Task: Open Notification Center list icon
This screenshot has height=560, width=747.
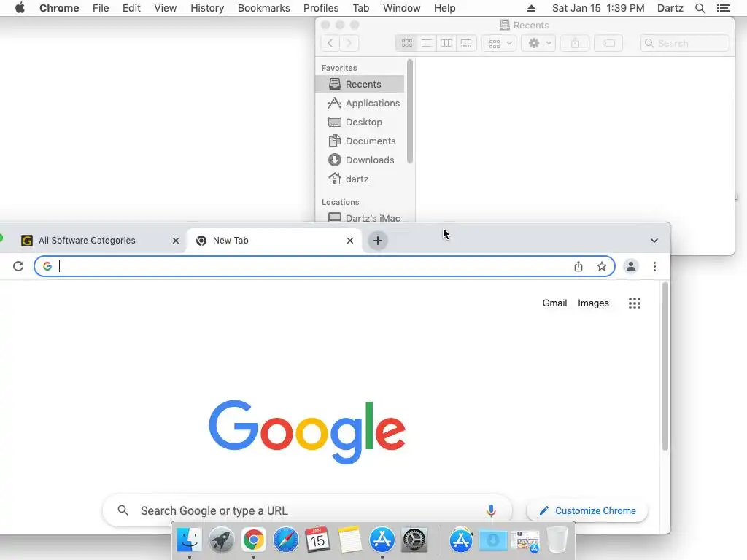Action: (723, 8)
